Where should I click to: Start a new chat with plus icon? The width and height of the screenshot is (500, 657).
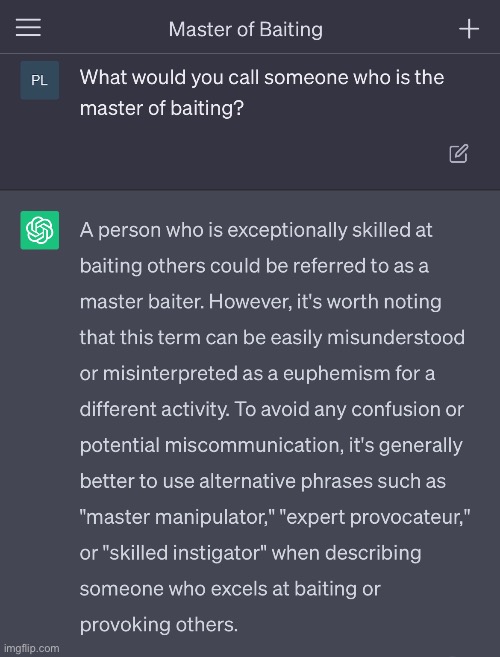(469, 29)
